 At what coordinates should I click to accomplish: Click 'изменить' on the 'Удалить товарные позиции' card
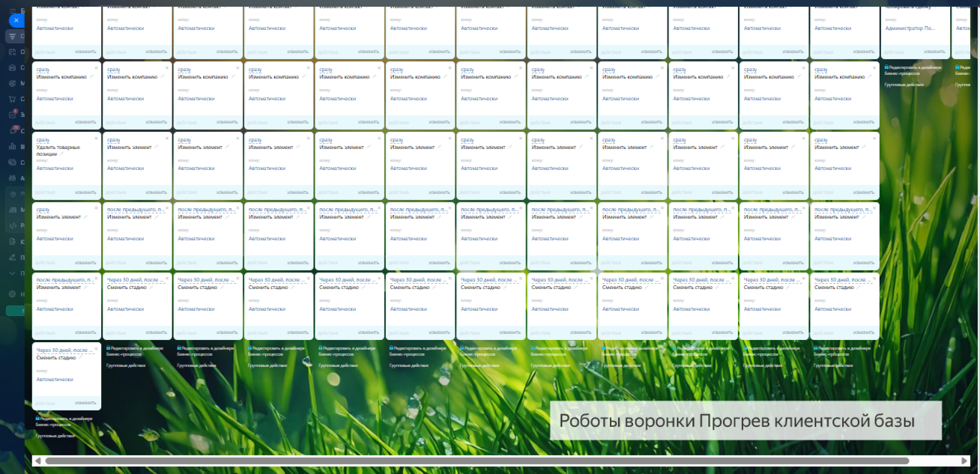pyautogui.click(x=85, y=192)
